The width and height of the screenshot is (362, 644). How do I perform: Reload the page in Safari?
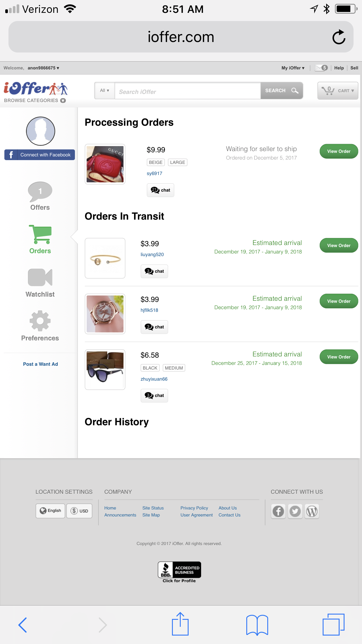click(339, 37)
